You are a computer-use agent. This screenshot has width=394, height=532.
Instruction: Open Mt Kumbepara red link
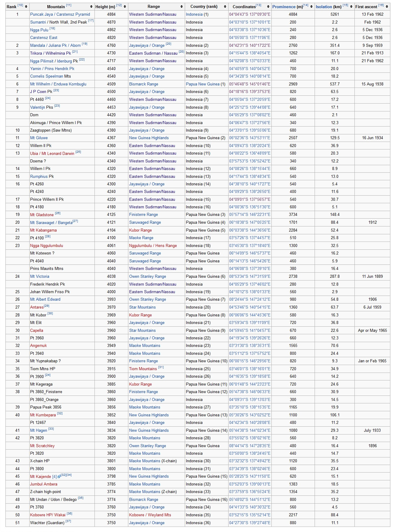(x=43, y=415)
